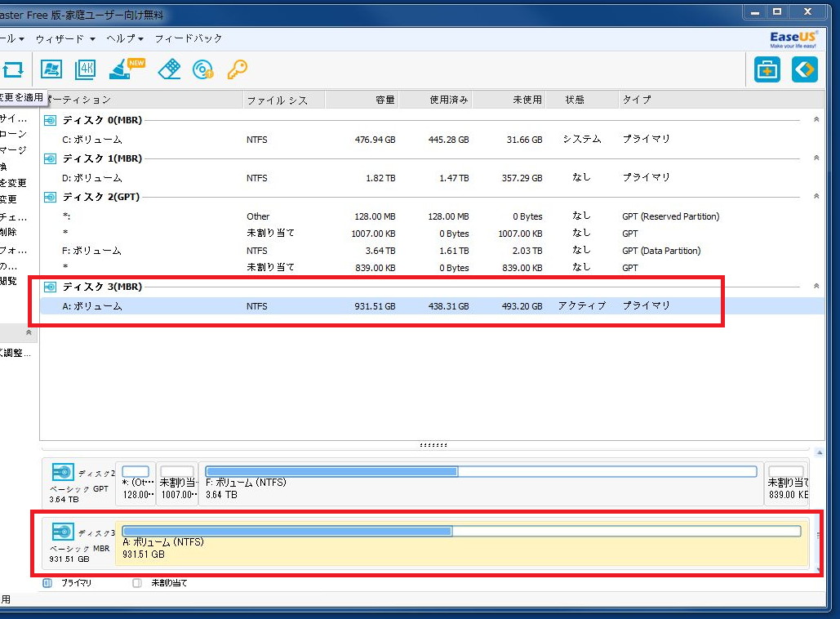This screenshot has width=840, height=619.
Task: Collapse the ディスク 3(MBR) group chevron
Action: click(x=816, y=286)
